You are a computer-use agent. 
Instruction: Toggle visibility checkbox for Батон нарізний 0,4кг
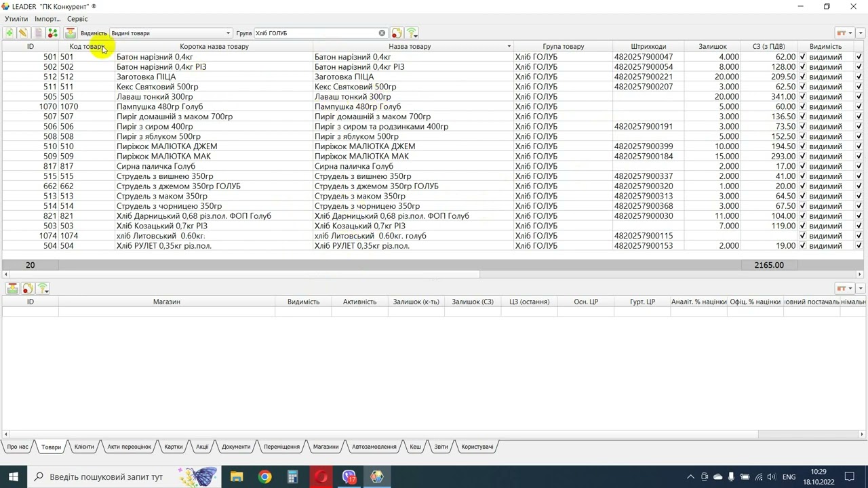coord(802,57)
